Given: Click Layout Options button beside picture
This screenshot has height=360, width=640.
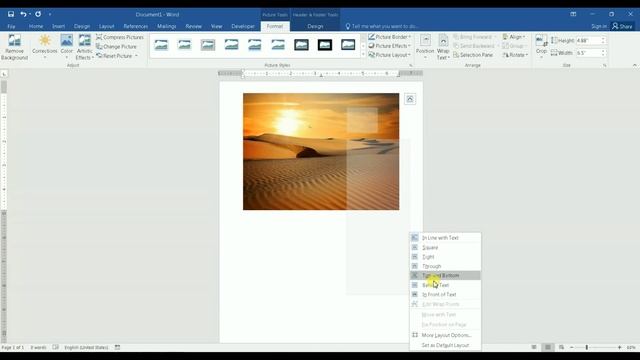Looking at the screenshot, I should point(410,99).
